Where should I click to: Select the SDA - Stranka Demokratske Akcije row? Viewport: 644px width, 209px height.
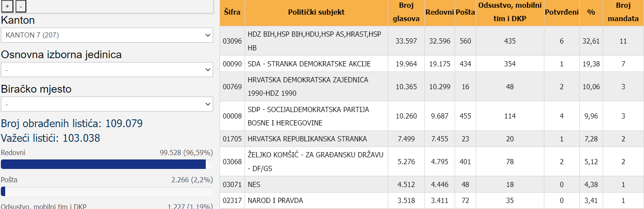(x=432, y=64)
